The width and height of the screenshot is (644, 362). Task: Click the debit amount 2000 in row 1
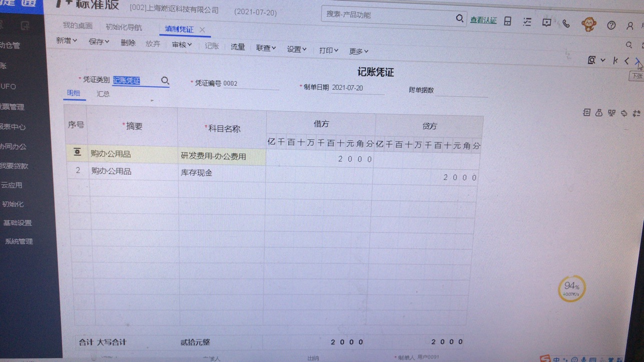click(x=355, y=159)
